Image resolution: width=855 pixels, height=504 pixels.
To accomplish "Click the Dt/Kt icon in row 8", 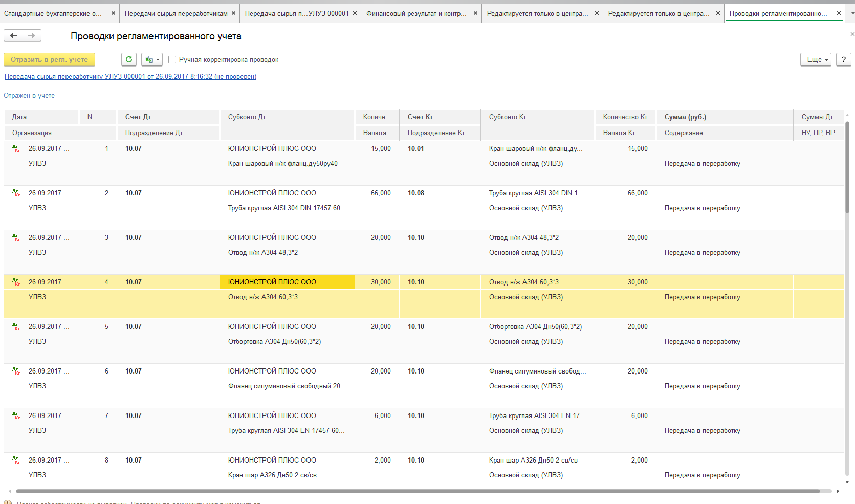I will [16, 461].
